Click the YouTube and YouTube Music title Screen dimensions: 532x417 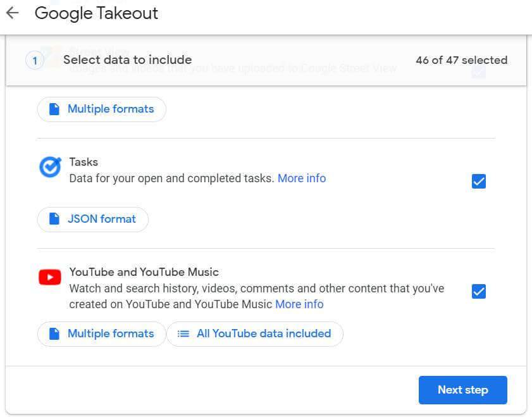pyautogui.click(x=144, y=272)
